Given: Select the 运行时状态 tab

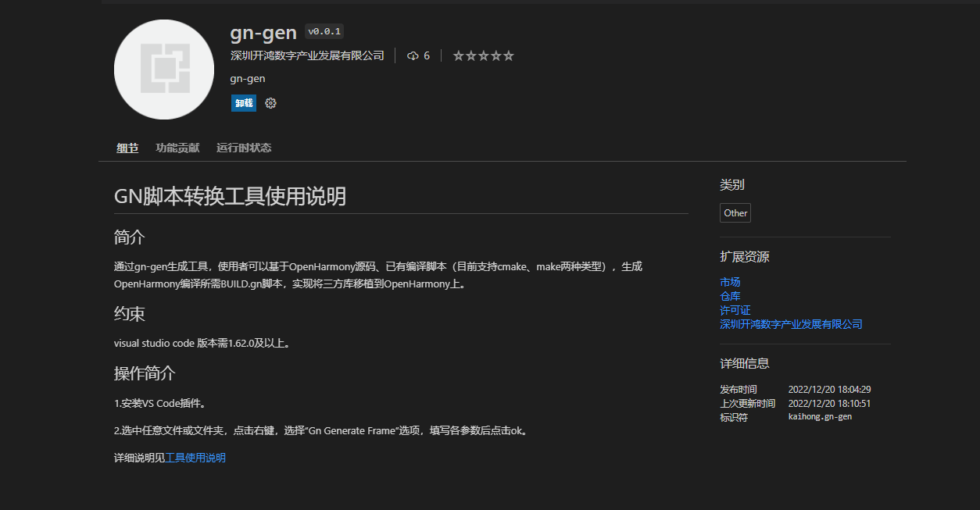Looking at the screenshot, I should [x=244, y=148].
